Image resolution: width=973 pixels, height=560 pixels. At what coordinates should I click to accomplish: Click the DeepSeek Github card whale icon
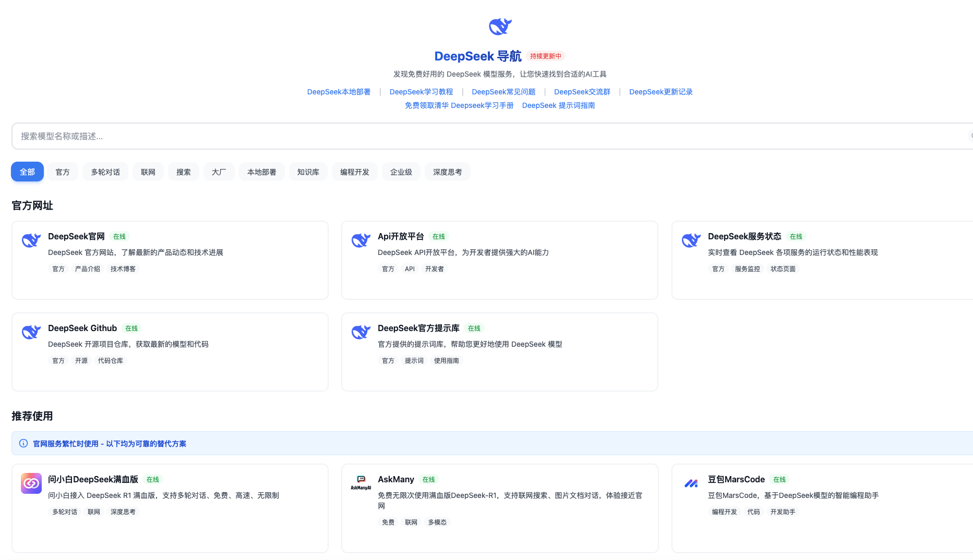pos(31,332)
